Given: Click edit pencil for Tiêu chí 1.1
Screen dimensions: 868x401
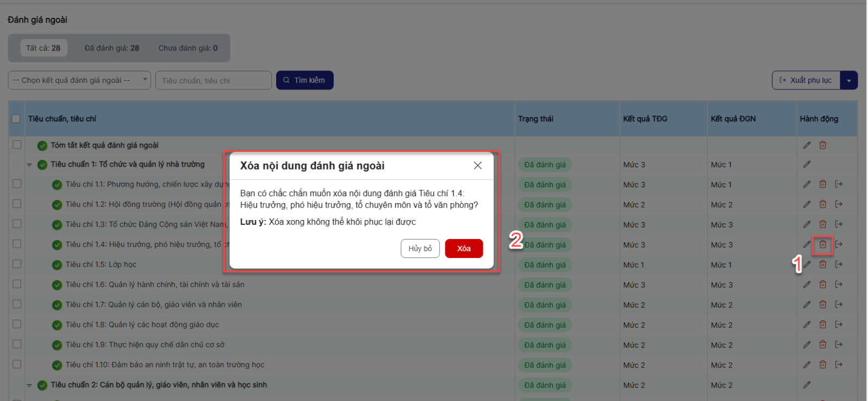Looking at the screenshot, I should click(x=807, y=184).
